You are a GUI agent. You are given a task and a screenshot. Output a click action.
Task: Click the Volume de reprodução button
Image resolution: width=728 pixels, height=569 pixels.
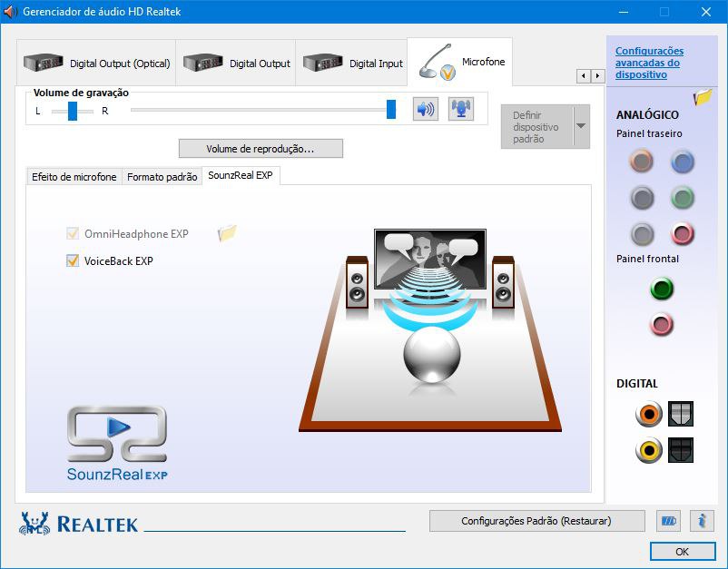[x=261, y=149]
